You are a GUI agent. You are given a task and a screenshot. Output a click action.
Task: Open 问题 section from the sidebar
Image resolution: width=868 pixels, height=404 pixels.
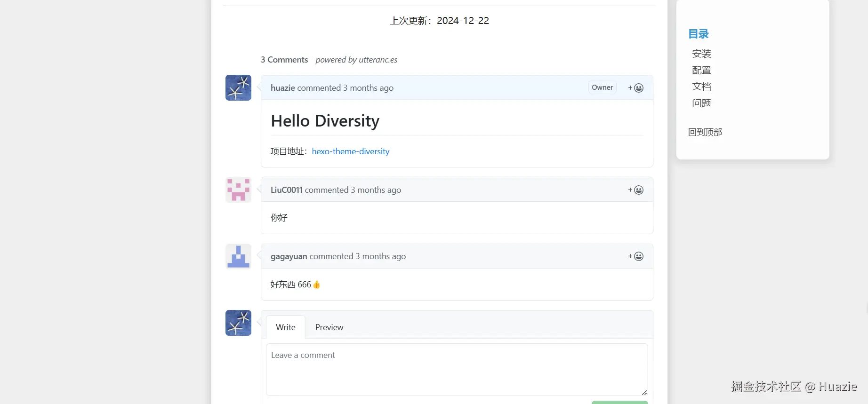[x=701, y=103]
